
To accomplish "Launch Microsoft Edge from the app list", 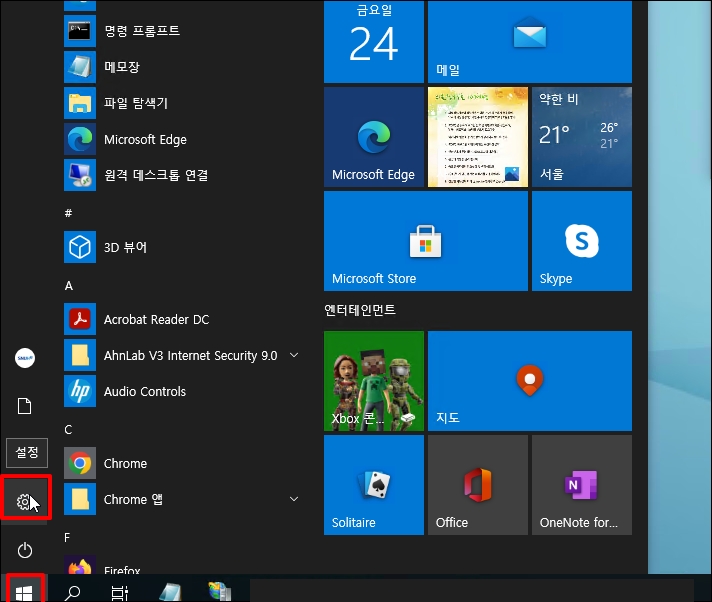I will (182, 139).
